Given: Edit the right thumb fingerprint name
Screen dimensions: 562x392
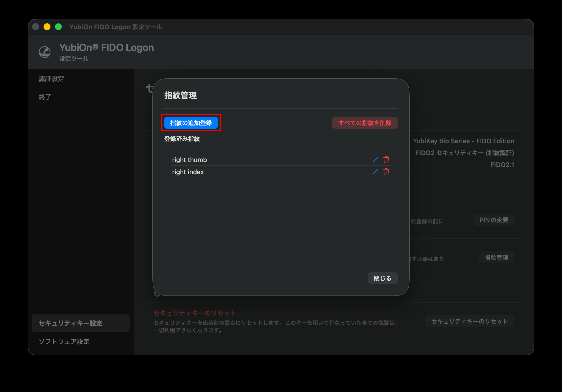Looking at the screenshot, I should pyautogui.click(x=375, y=160).
